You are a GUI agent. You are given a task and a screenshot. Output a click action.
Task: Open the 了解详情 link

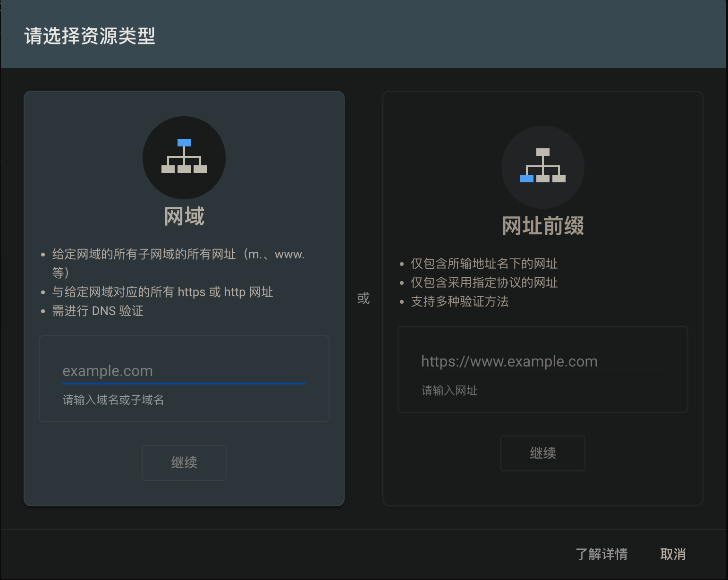601,554
